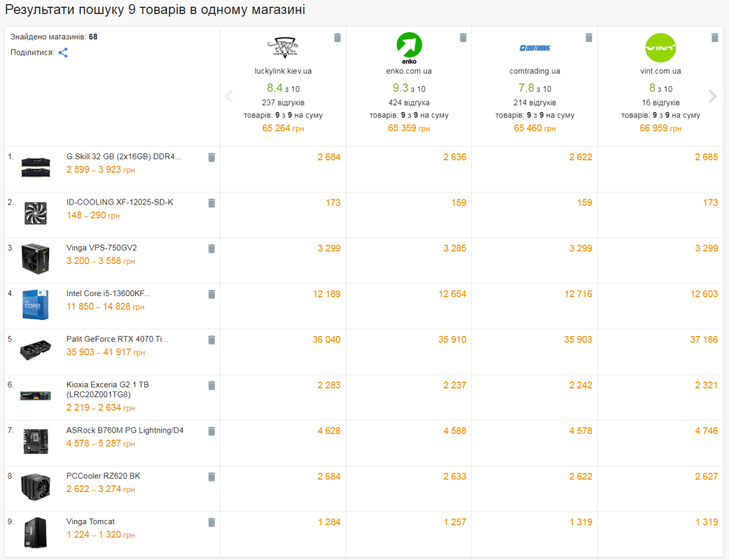
Task: Open the green VINT store logo
Action: tap(660, 48)
